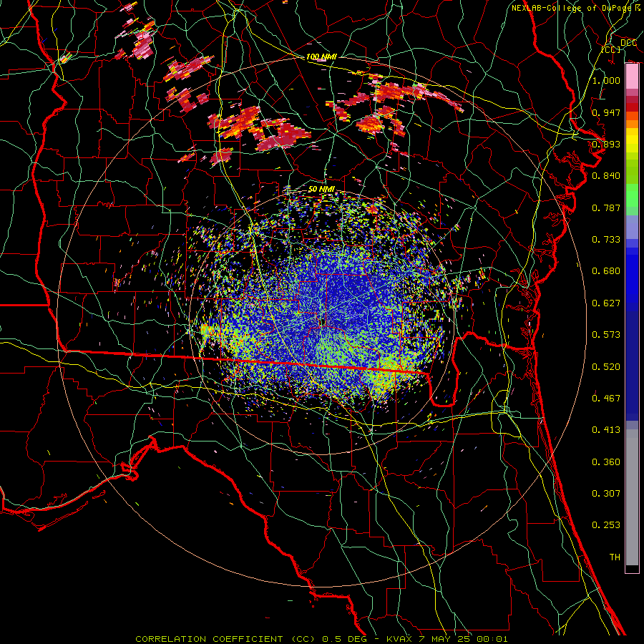Click the red-orange color band beside 0.947
644x644 pixels.
click(x=632, y=116)
